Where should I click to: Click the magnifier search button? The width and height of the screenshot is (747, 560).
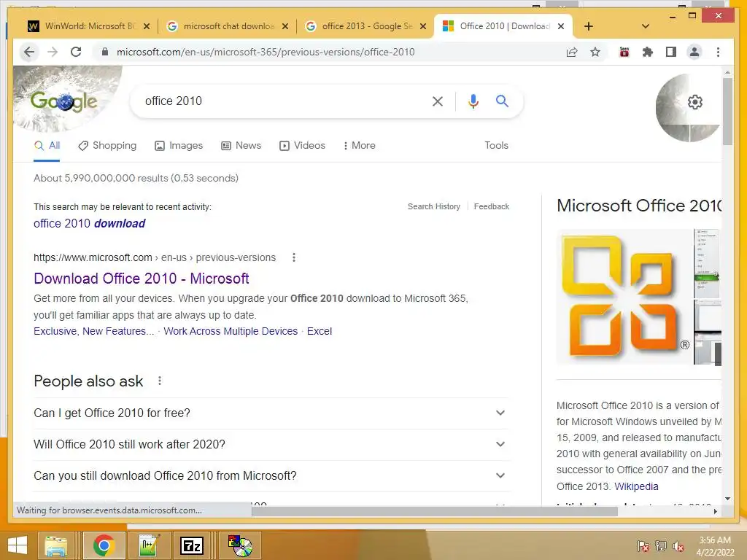502,101
